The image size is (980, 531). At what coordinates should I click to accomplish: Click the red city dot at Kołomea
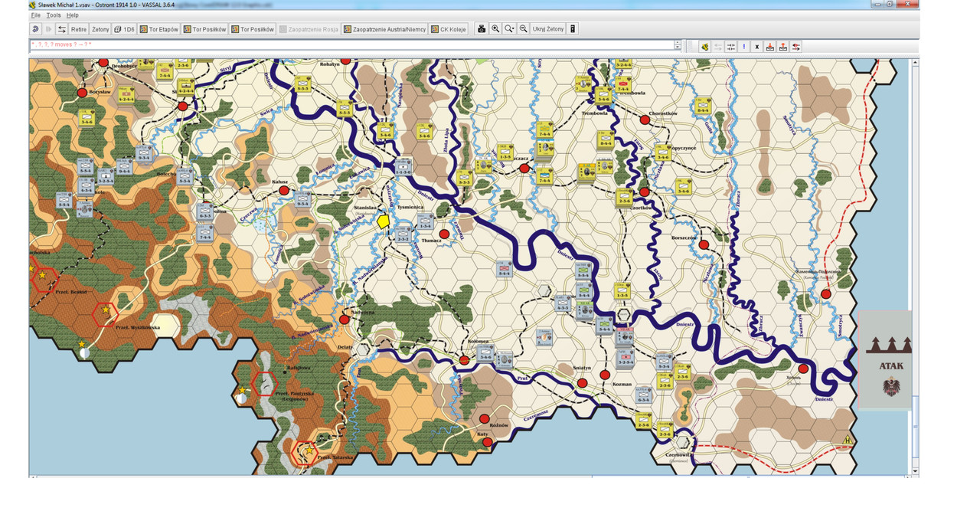coord(464,359)
